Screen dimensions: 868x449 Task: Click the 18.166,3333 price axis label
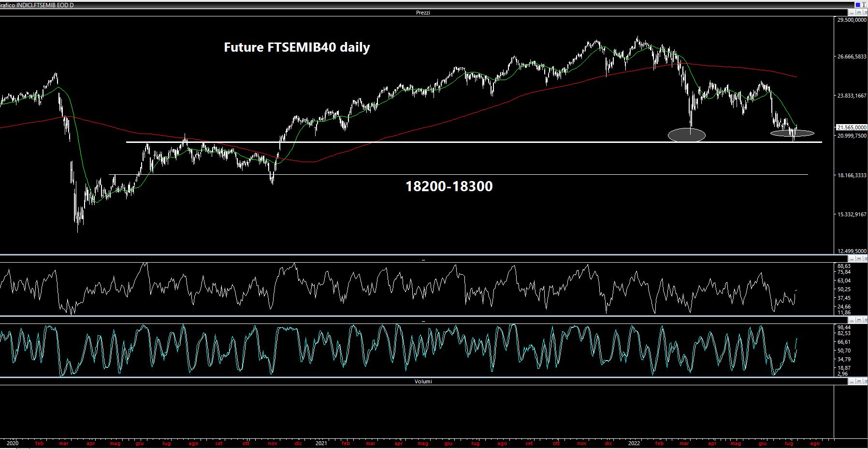pyautogui.click(x=852, y=175)
